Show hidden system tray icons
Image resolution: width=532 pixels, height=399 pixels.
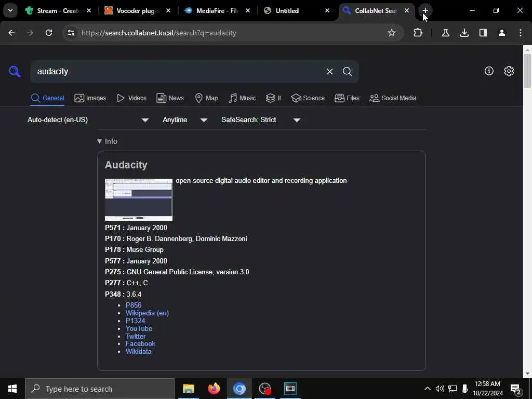427,389
